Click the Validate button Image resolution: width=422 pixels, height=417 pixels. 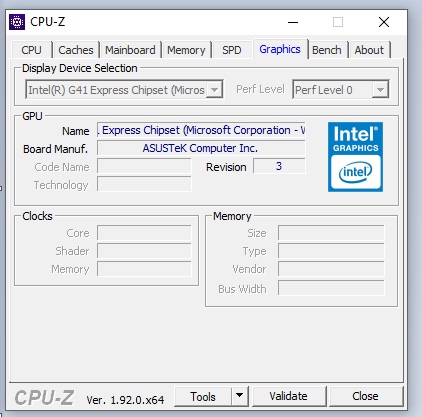289,396
